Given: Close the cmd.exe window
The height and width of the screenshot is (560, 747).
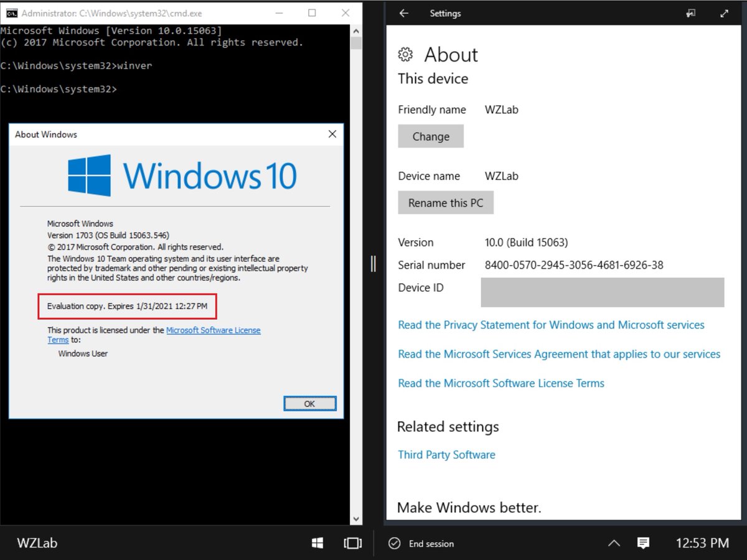Looking at the screenshot, I should click(346, 12).
